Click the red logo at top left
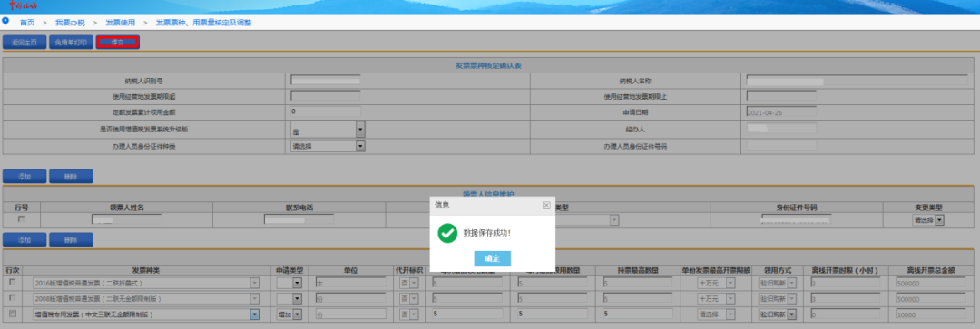The height and width of the screenshot is (329, 980). pyautogui.click(x=24, y=5)
